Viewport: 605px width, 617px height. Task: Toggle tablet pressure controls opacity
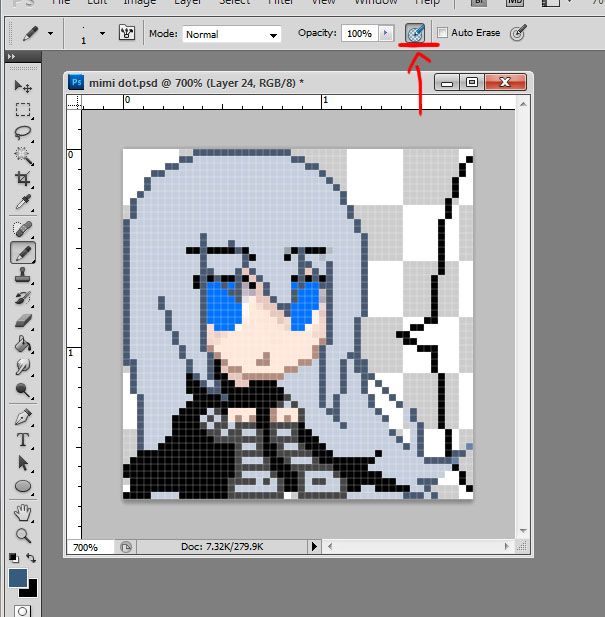pyautogui.click(x=415, y=33)
